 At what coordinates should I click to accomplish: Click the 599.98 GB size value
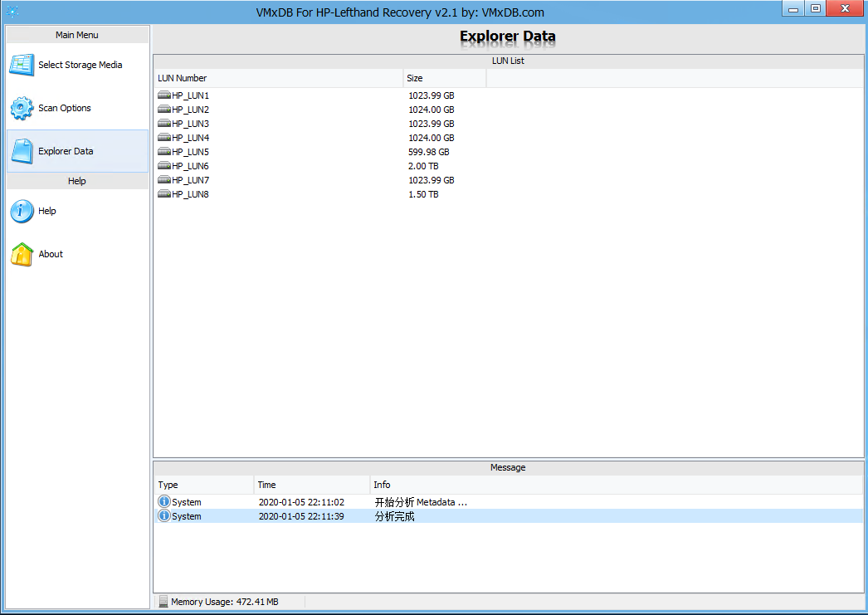(x=429, y=152)
